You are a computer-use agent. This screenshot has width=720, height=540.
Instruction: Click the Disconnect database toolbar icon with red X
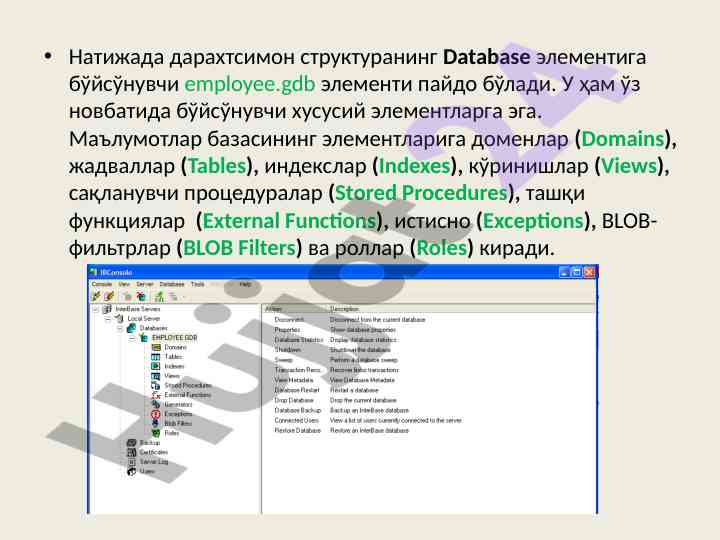pyautogui.click(x=141, y=296)
